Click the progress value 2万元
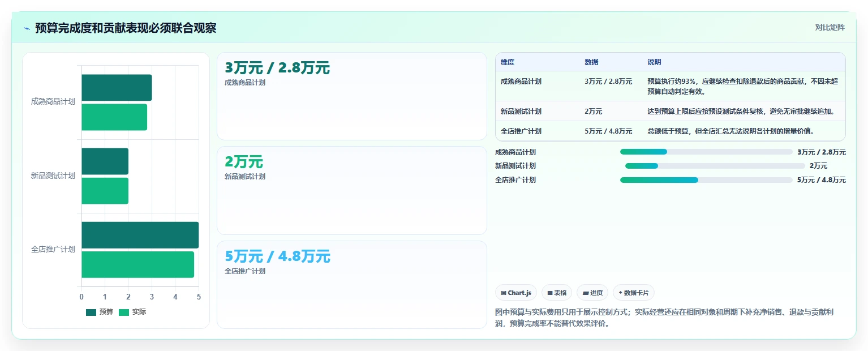 pos(819,166)
